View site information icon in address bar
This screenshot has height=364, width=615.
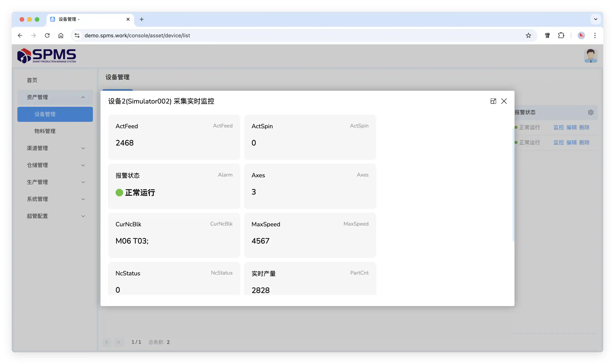pyautogui.click(x=77, y=36)
